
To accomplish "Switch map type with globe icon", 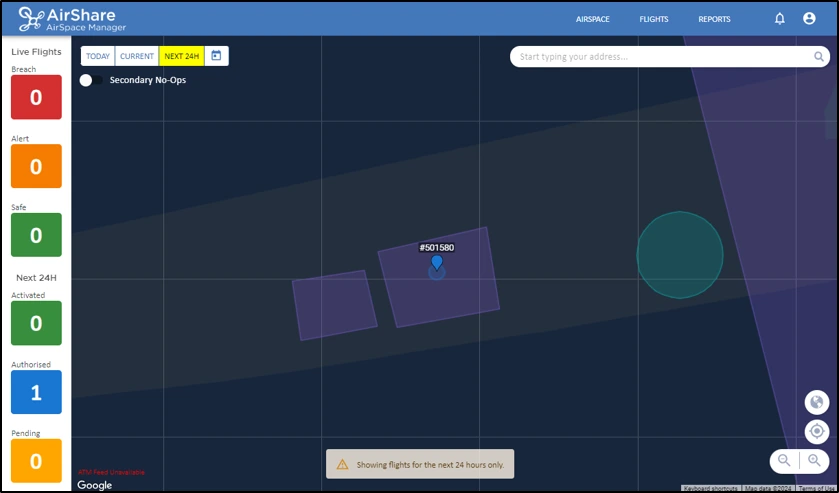I will pos(817,402).
